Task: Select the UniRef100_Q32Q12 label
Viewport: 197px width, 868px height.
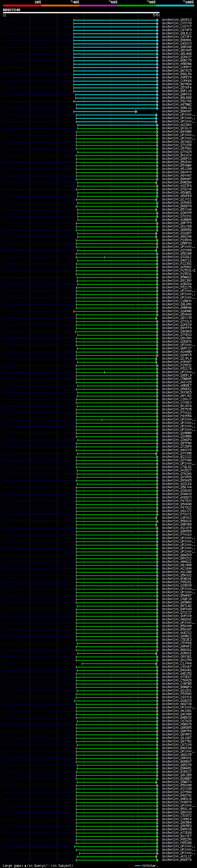Action: 176,257
